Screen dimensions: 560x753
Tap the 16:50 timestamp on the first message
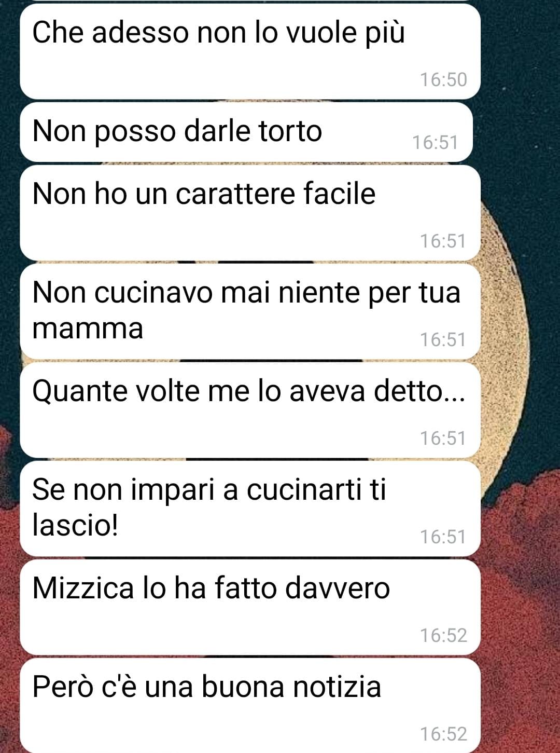pyautogui.click(x=443, y=80)
